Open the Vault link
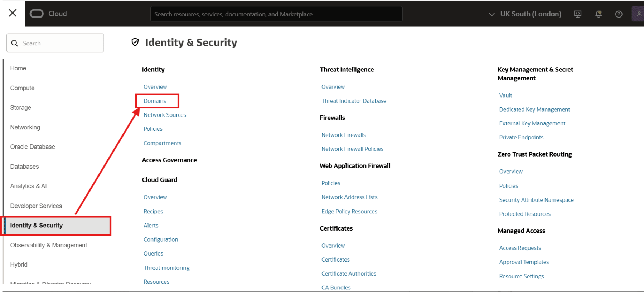Screen dimensions: 644x292 coord(505,95)
